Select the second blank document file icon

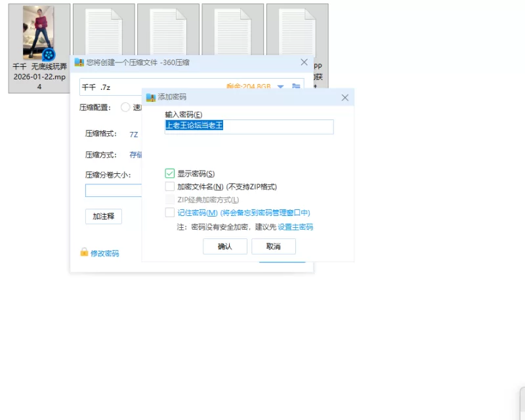click(168, 33)
